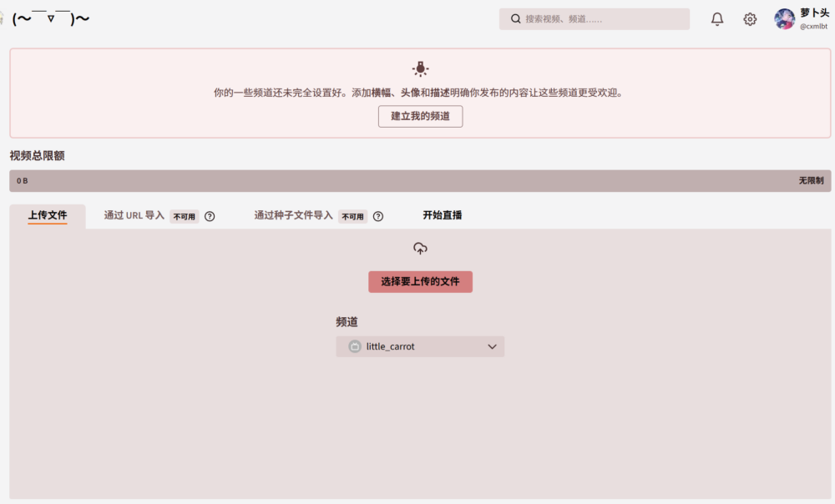Click the little_carrot channel avatar icon
The image size is (835, 504).
pyautogui.click(x=355, y=346)
